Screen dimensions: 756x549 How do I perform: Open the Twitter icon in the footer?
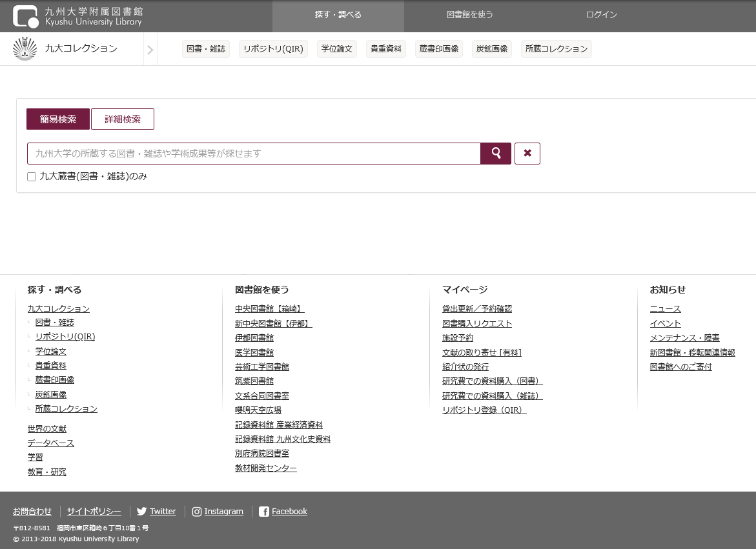[141, 512]
